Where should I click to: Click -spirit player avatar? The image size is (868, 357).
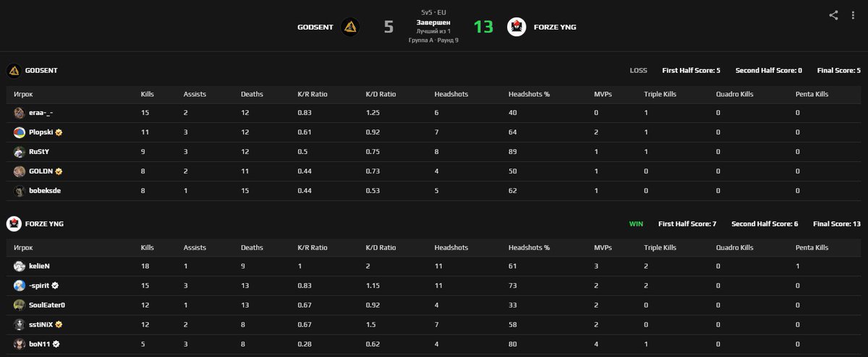(x=20, y=285)
